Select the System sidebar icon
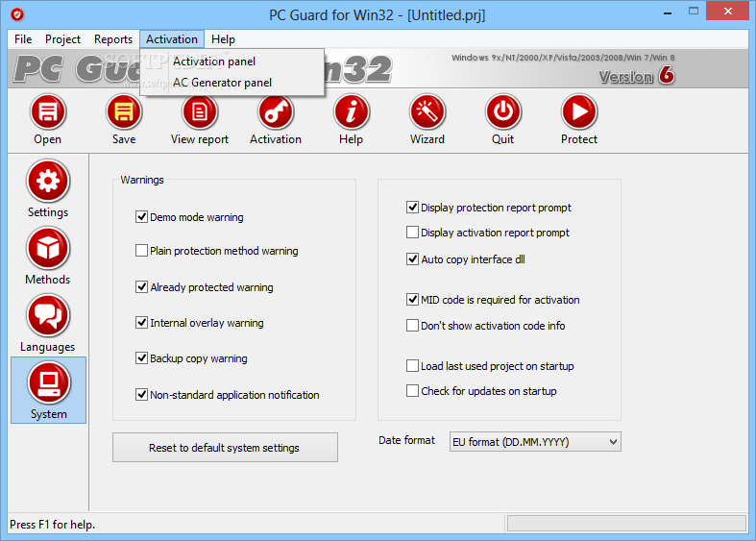Image resolution: width=756 pixels, height=541 pixels. click(x=49, y=383)
